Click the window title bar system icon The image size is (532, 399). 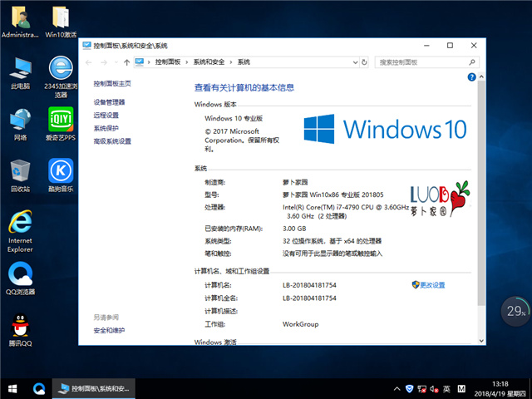pyautogui.click(x=86, y=46)
